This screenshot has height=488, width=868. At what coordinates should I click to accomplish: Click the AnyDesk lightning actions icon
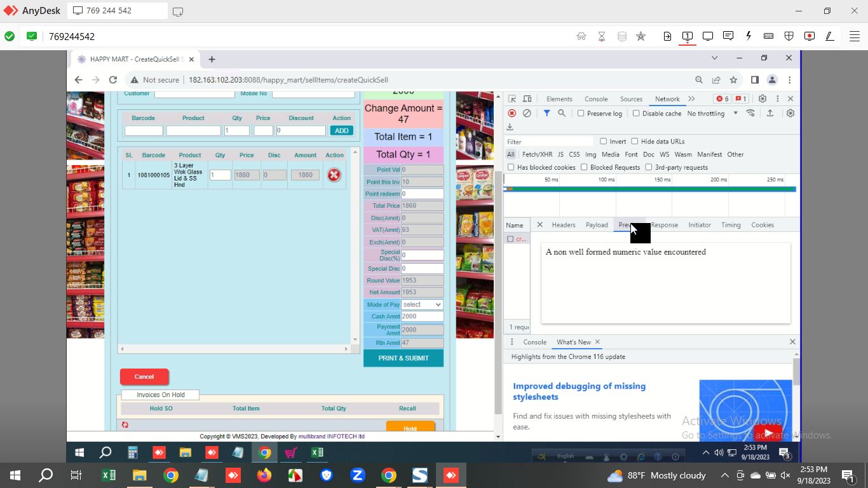(x=749, y=36)
